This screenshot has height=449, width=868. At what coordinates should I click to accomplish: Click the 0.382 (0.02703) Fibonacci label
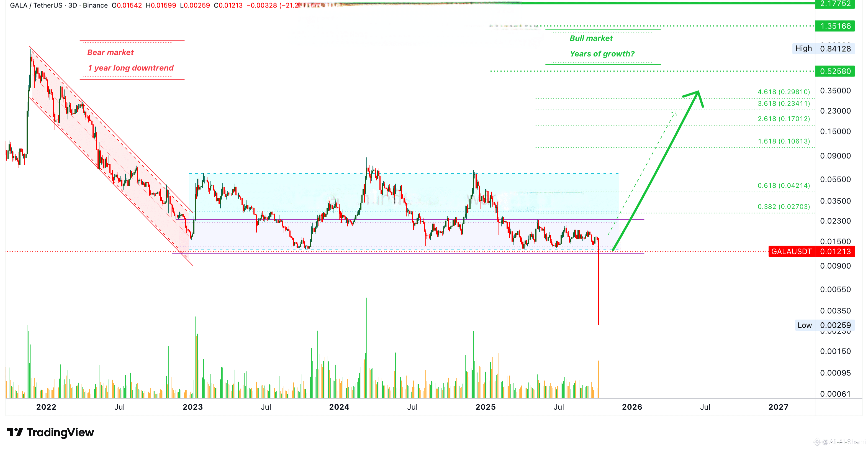pos(784,207)
